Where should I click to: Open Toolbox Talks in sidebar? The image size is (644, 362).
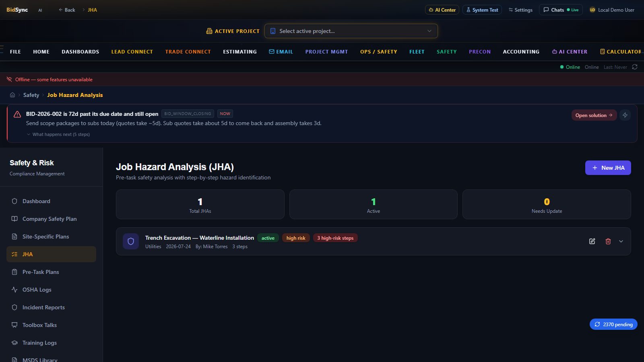tap(51, 325)
